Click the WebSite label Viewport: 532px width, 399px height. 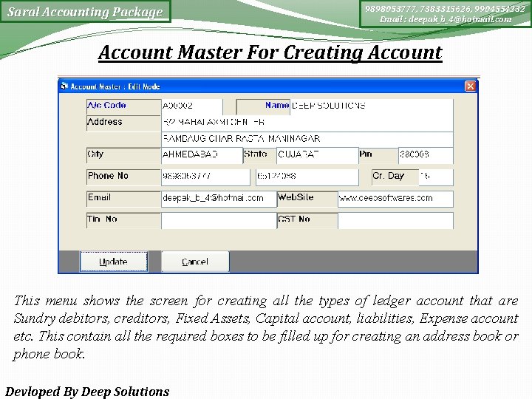(296, 197)
